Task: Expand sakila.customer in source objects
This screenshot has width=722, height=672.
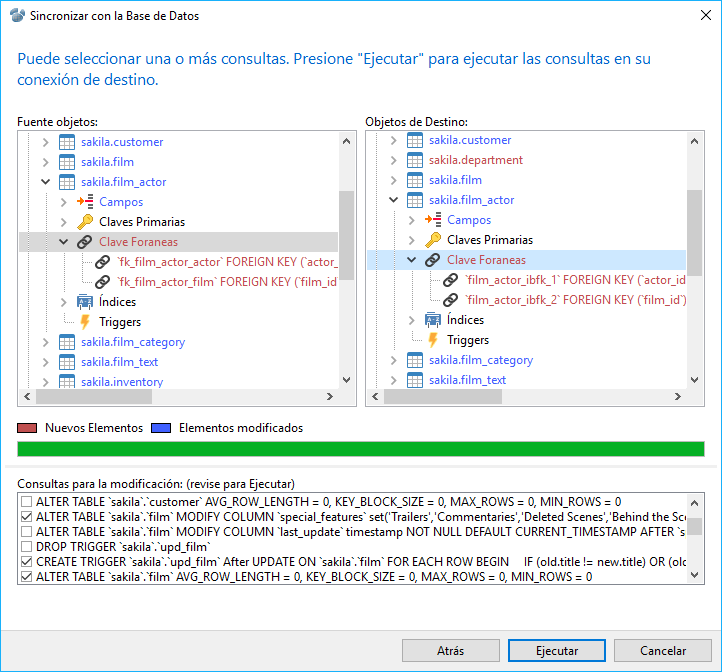Action: [x=45, y=142]
